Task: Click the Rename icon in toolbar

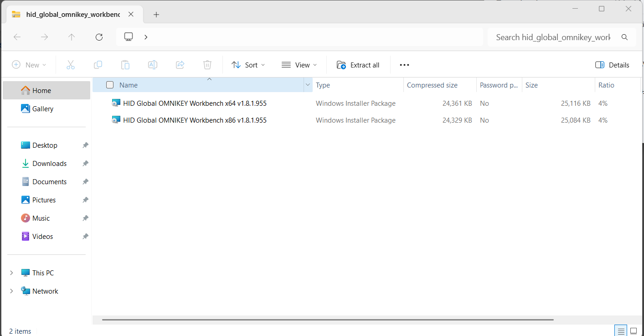Action: click(x=153, y=65)
